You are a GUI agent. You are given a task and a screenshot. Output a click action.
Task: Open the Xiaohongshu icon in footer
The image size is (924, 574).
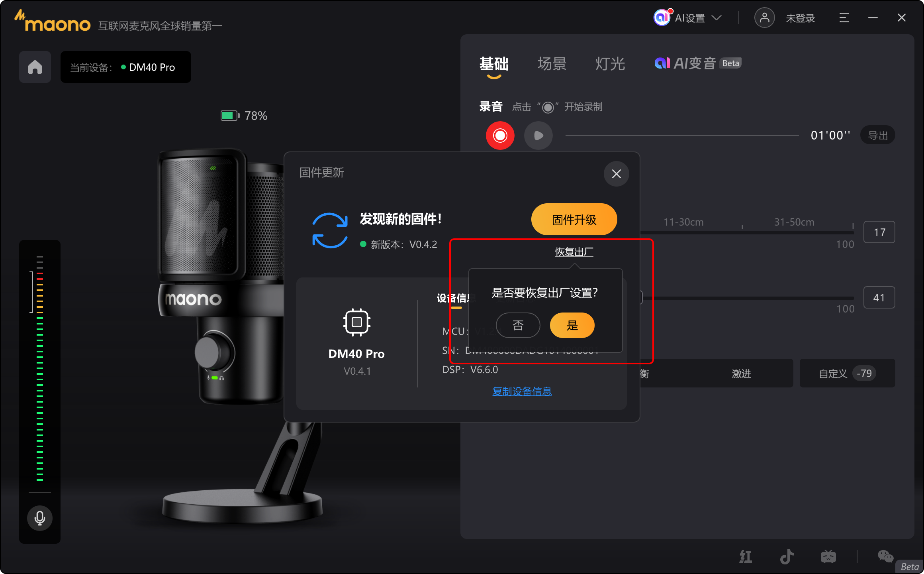(745, 556)
